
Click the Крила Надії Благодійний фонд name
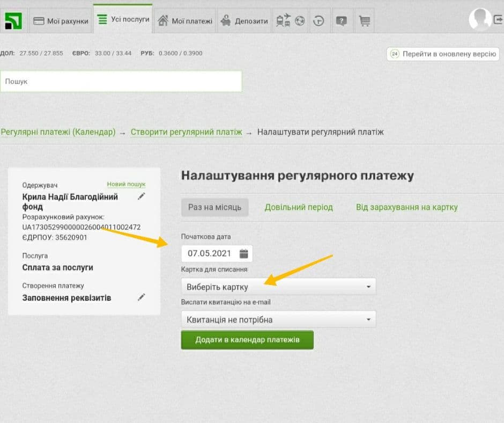click(70, 201)
